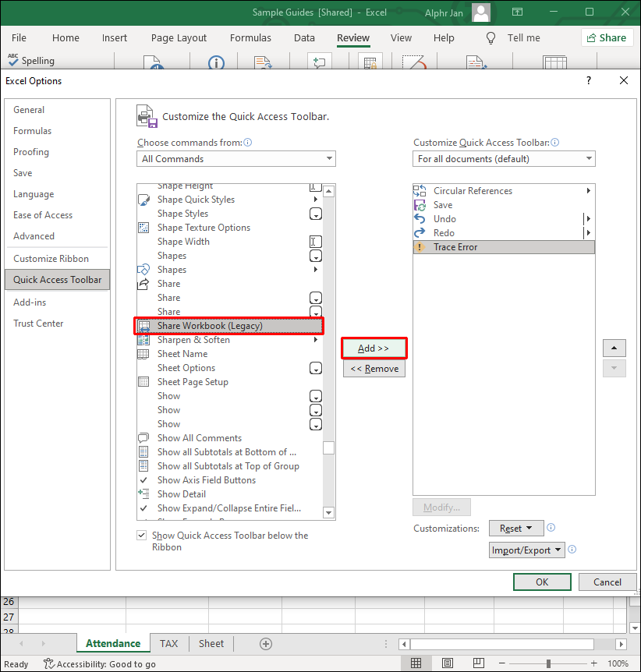Screen dimensions: 641x672
Task: Open the Reset customizations dropdown
Action: click(x=516, y=529)
